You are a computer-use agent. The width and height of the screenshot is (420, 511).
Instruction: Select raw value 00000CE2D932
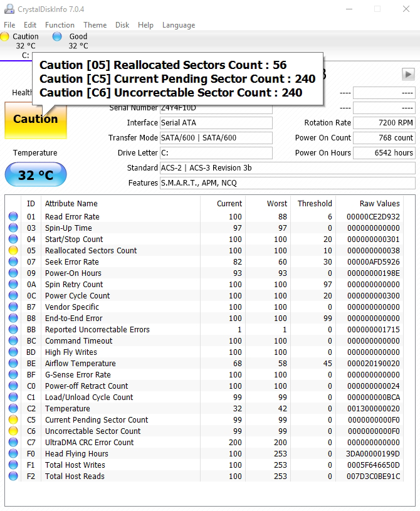[x=373, y=216]
